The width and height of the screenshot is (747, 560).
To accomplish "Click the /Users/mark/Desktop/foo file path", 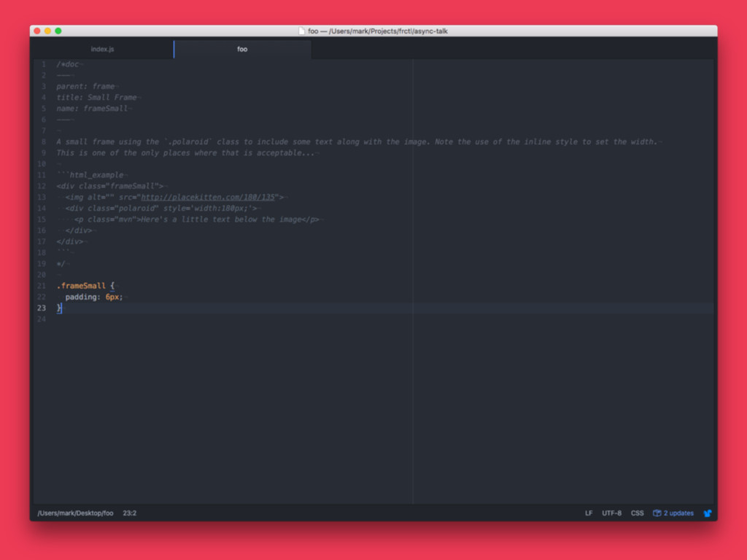I will coord(75,513).
